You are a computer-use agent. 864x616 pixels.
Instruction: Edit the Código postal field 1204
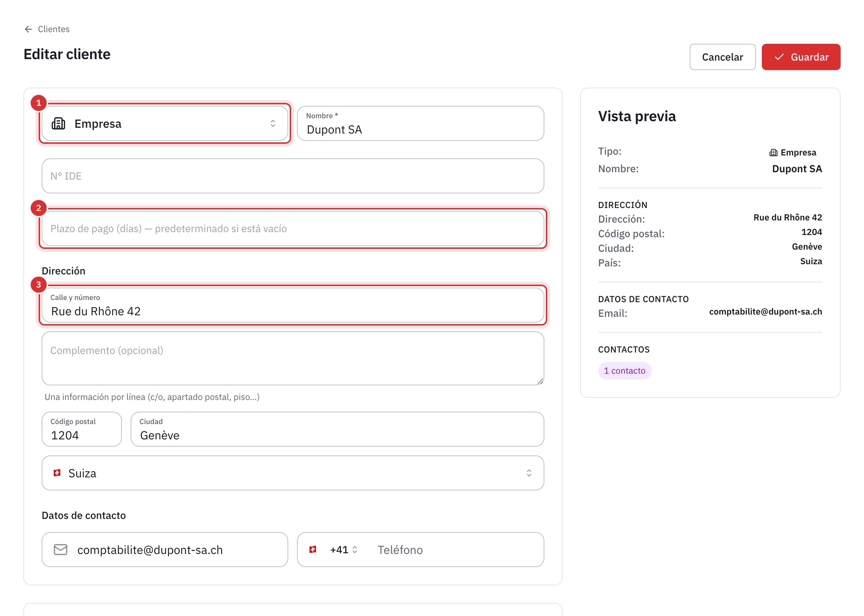click(81, 430)
